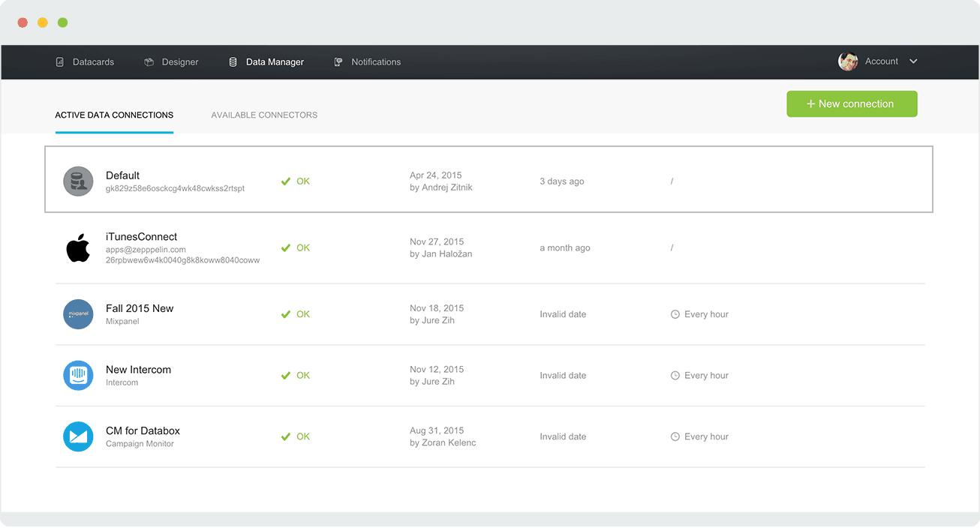Image resolution: width=980 pixels, height=528 pixels.
Task: Open the CM for Databox connection
Action: [x=143, y=431]
